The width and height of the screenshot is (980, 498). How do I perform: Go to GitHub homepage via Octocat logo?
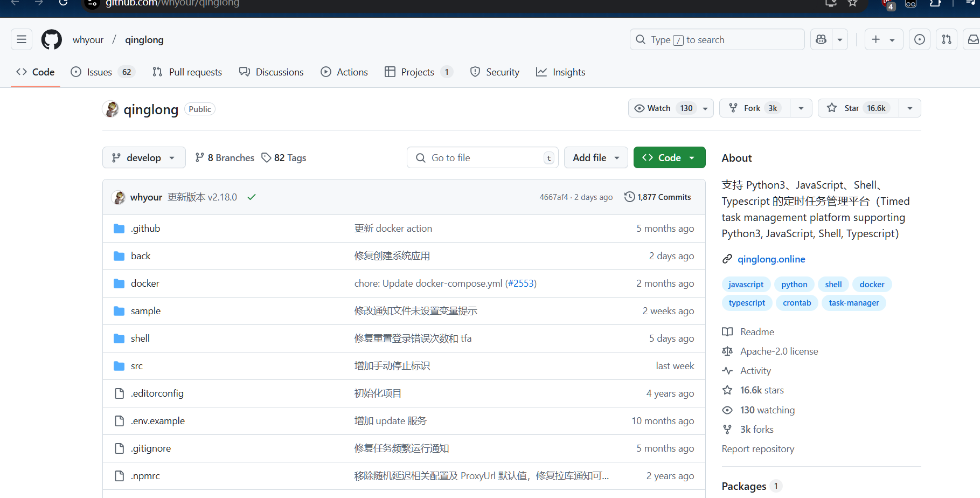[52, 39]
